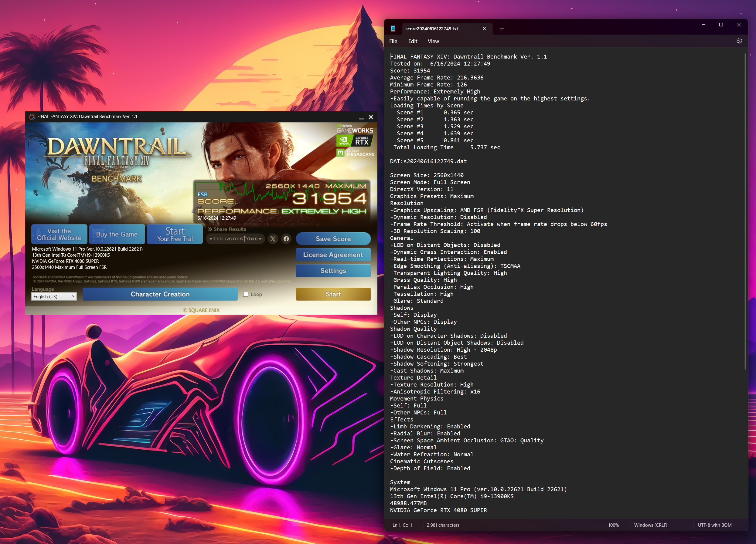Open the Notepad File menu
Image resolution: width=756 pixels, height=544 pixels.
click(393, 41)
